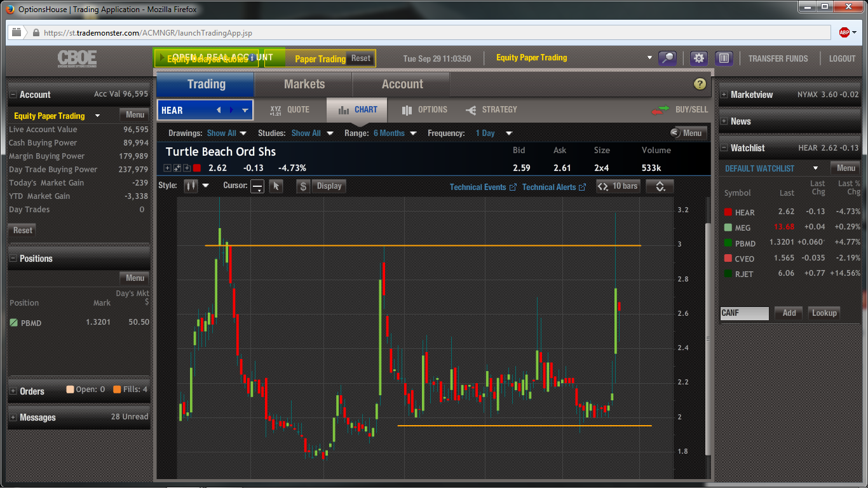Click the watchlist symbol input field

[x=744, y=313]
